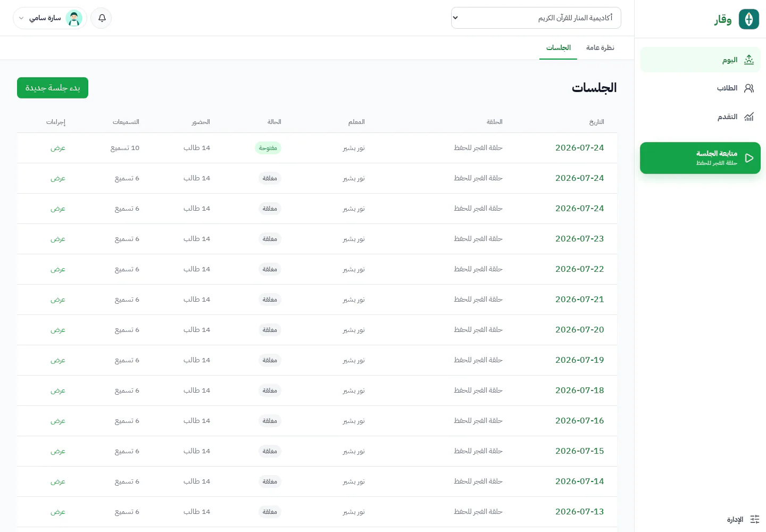Click عرض for the 2026-07-15 session
This screenshot has width=766, height=532.
(x=57, y=451)
